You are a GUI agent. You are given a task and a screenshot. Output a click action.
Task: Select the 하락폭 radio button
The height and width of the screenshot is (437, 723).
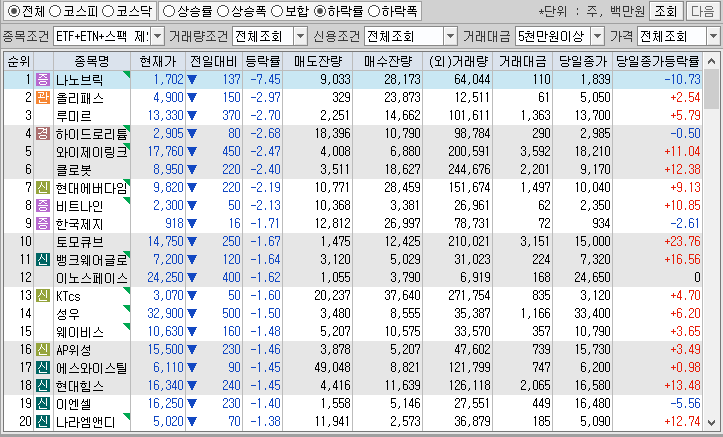[x=373, y=11]
